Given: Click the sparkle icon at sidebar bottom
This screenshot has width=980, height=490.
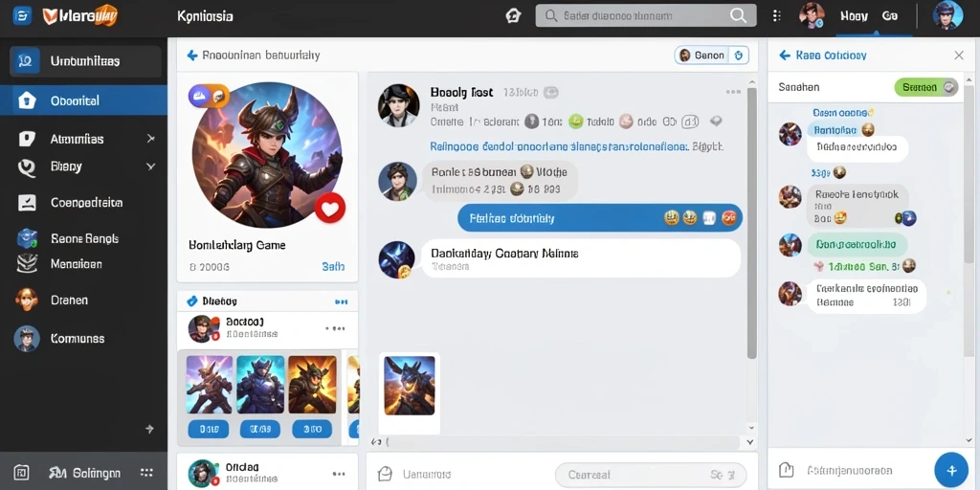Looking at the screenshot, I should coord(149,430).
